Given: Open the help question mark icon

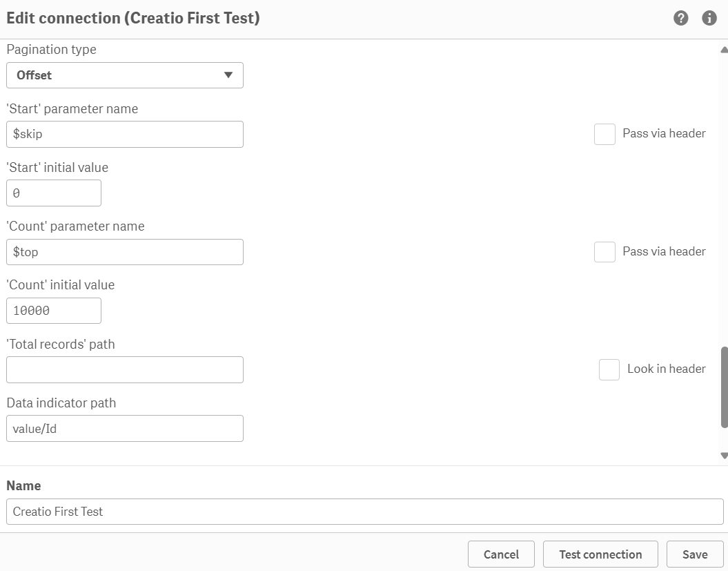Looking at the screenshot, I should 681,19.
